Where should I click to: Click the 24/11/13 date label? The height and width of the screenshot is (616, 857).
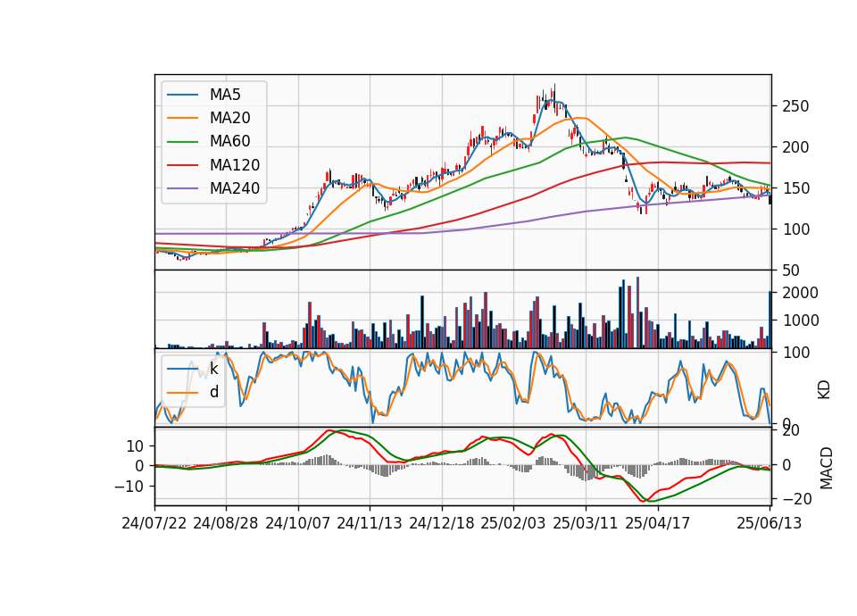coord(370,523)
